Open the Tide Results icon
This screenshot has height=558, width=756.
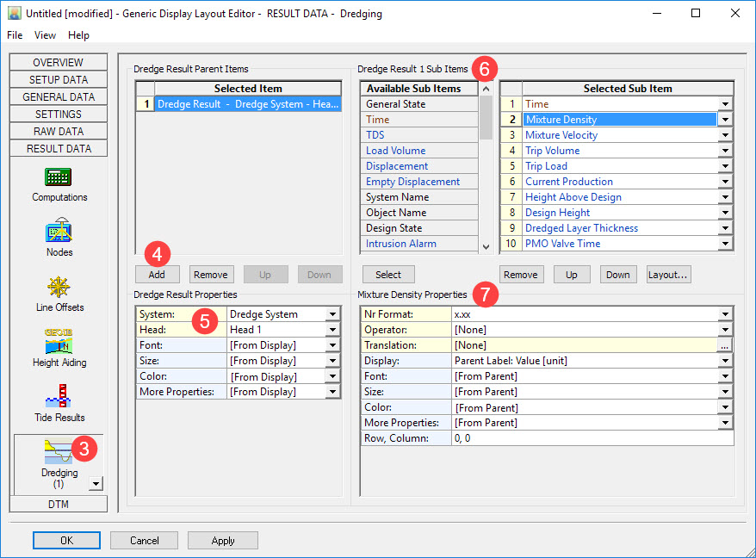click(x=59, y=398)
